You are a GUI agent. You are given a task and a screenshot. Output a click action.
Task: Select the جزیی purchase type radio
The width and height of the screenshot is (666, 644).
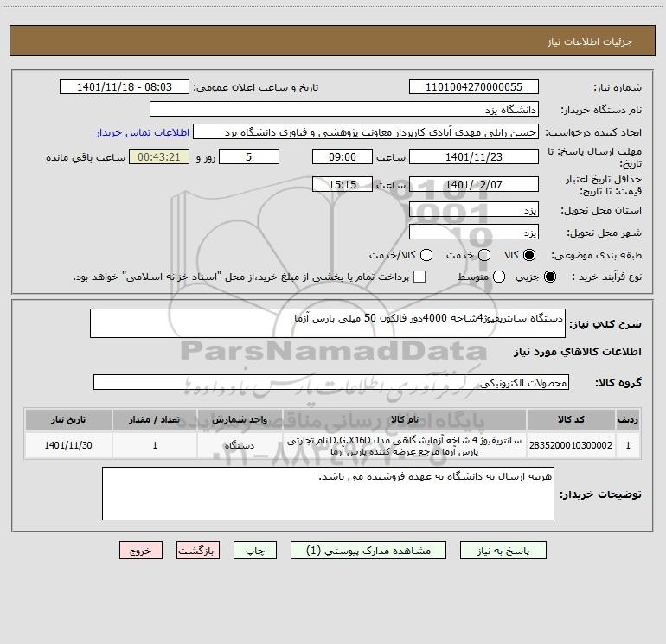pyautogui.click(x=550, y=277)
